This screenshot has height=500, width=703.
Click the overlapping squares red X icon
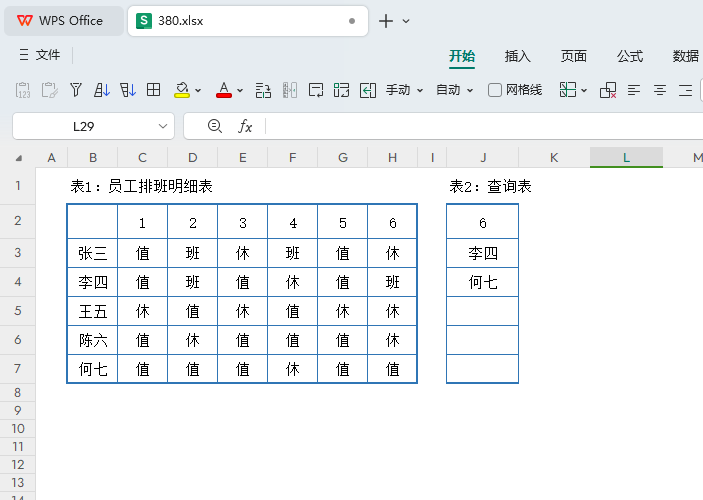[x=608, y=90]
